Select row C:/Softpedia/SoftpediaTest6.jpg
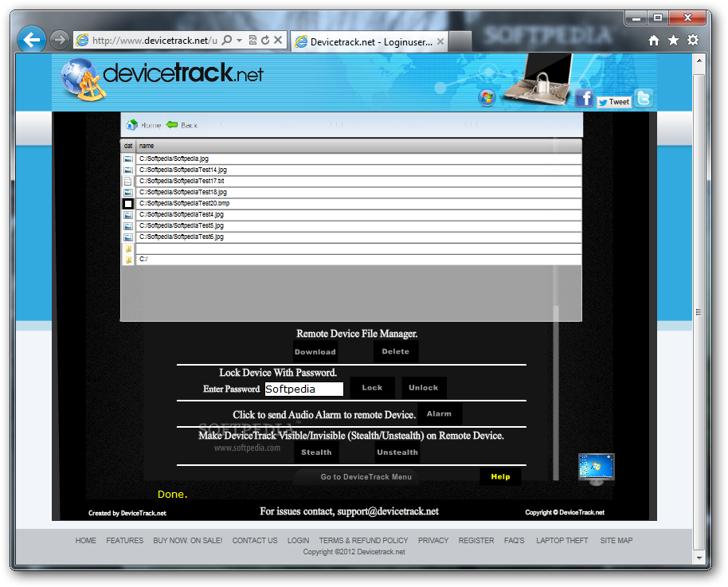 pyautogui.click(x=351, y=237)
